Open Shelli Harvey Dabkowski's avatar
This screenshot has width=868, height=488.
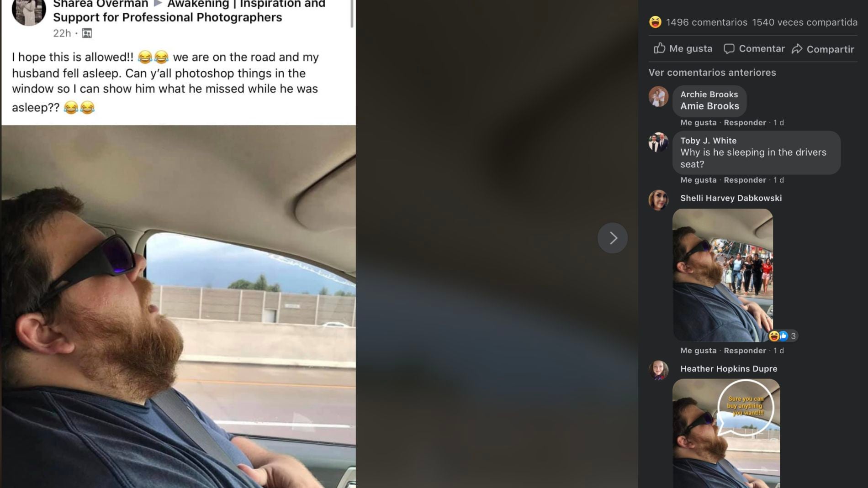[x=658, y=200]
